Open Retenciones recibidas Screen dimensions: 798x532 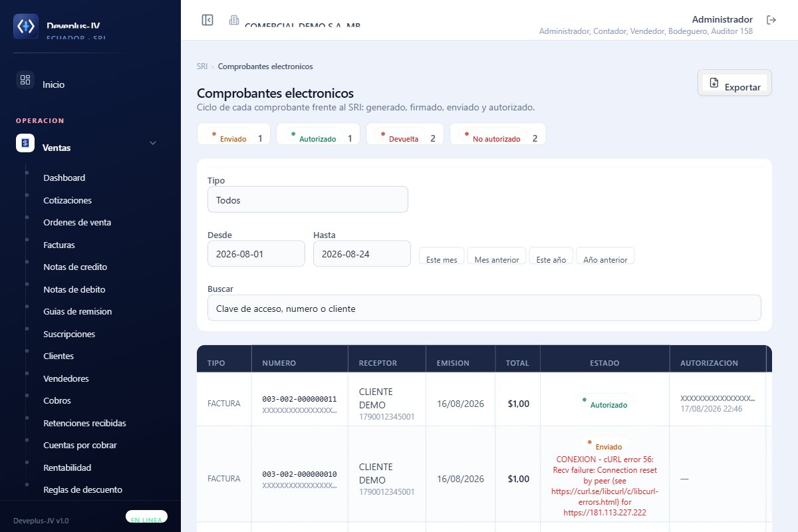84,423
